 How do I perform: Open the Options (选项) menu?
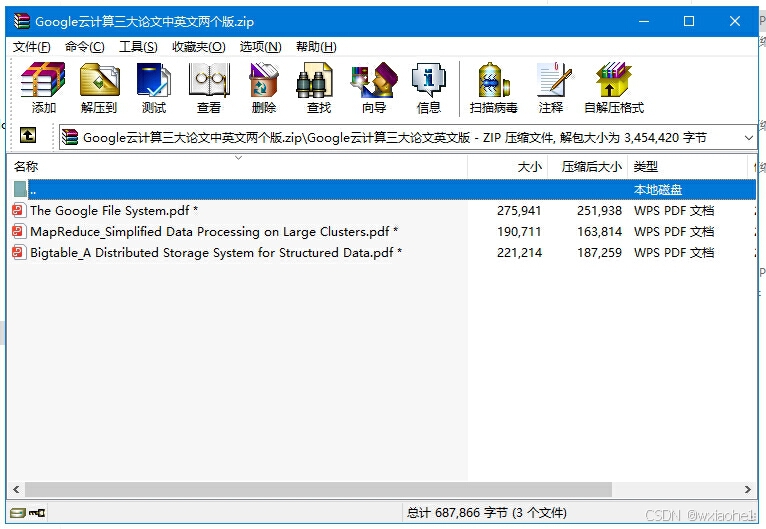point(260,47)
